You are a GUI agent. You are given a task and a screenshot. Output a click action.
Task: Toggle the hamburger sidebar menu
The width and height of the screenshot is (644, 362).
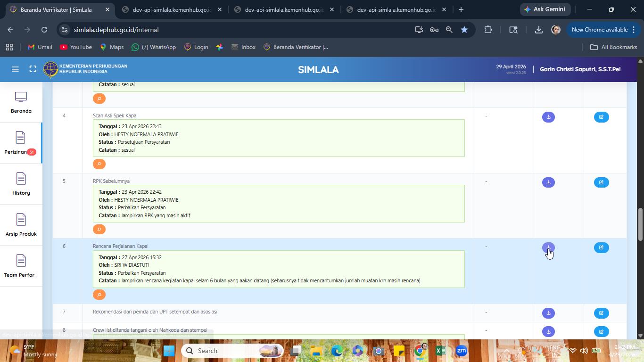click(x=15, y=69)
